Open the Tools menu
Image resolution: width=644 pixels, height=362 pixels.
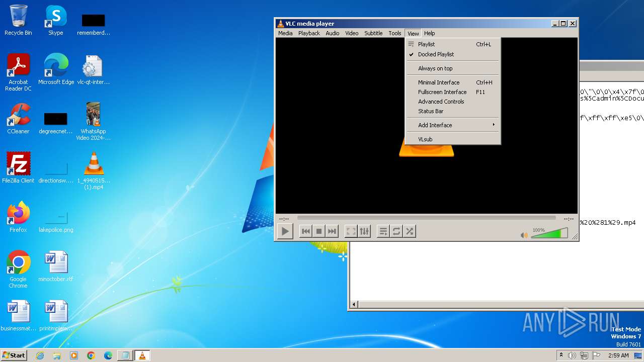pos(395,33)
